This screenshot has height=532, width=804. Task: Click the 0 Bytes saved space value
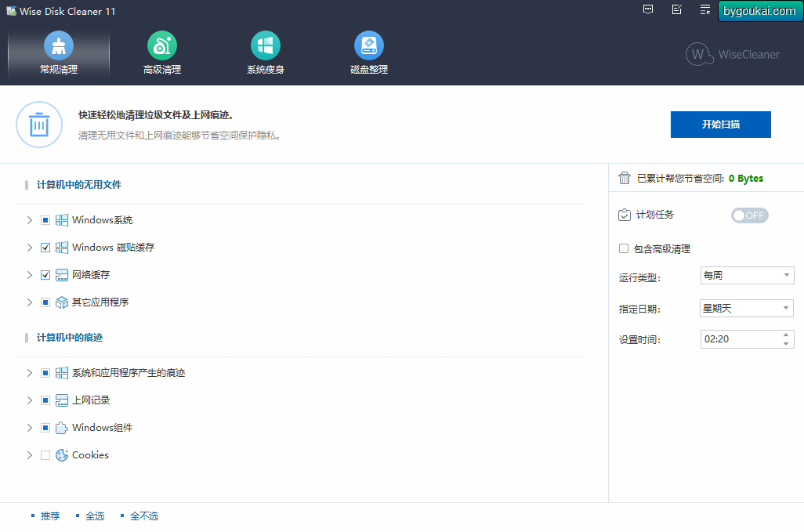tap(745, 179)
